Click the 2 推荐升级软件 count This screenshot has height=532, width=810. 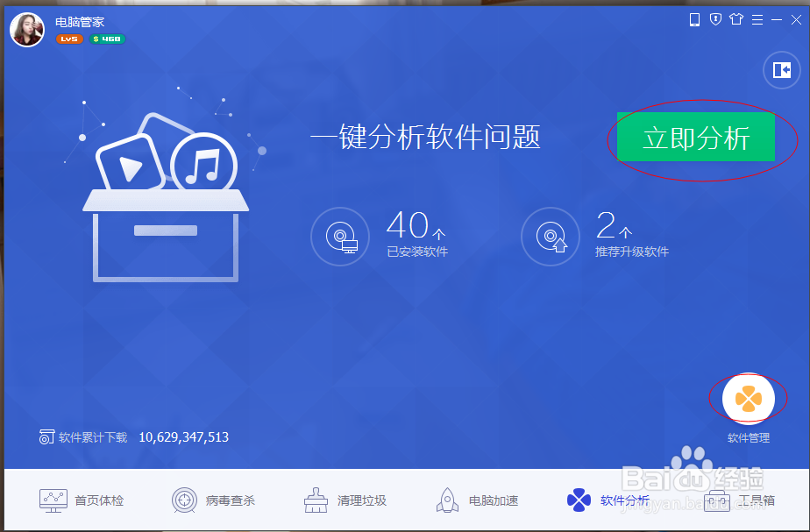[632, 233]
